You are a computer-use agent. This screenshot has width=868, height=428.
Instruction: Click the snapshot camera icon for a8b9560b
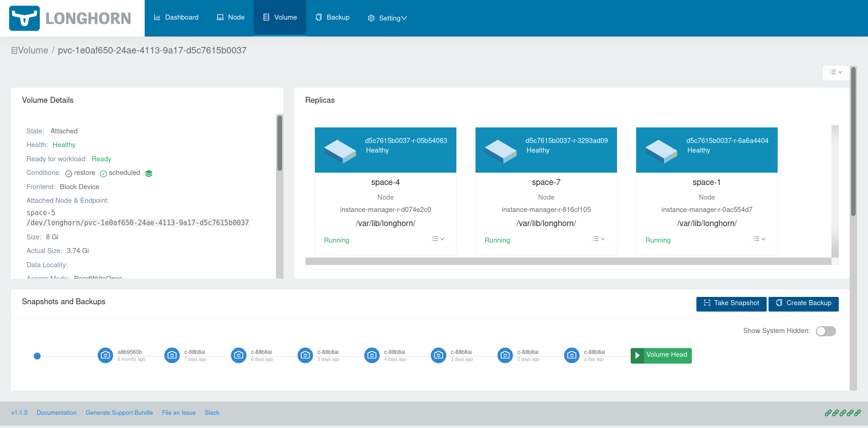[105, 355]
